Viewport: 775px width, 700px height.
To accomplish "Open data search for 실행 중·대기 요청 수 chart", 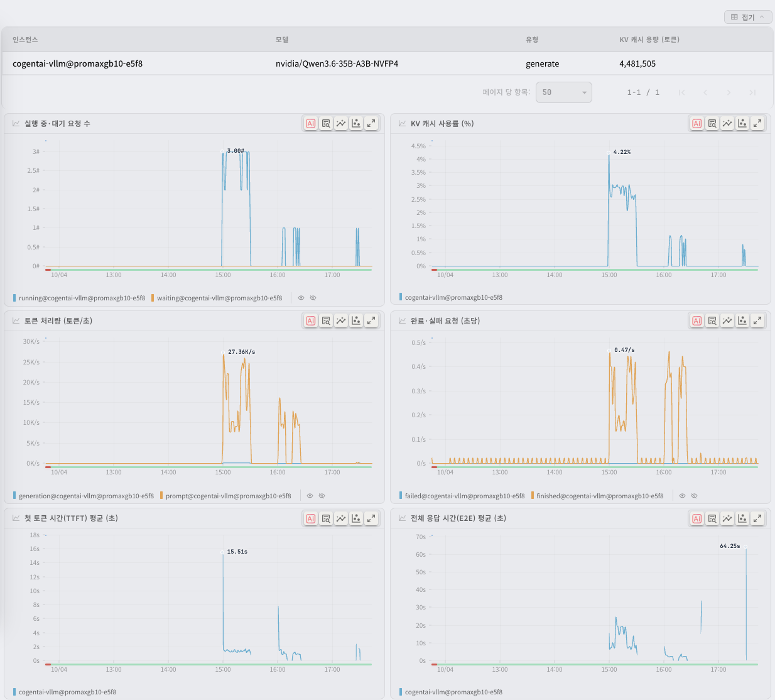I will tap(326, 123).
